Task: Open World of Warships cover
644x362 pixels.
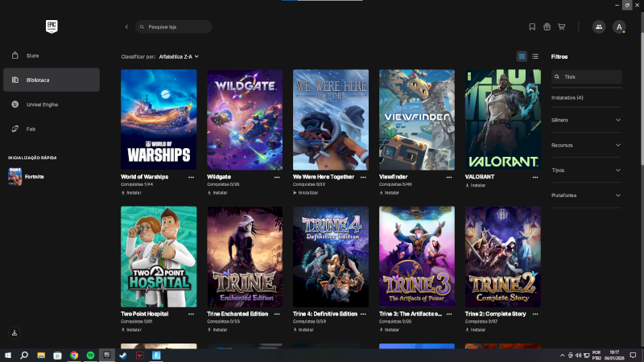Action: pyautogui.click(x=159, y=119)
